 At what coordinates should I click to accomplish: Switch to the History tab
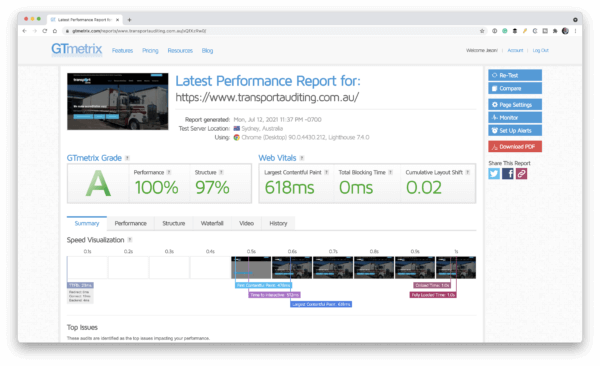tap(278, 223)
